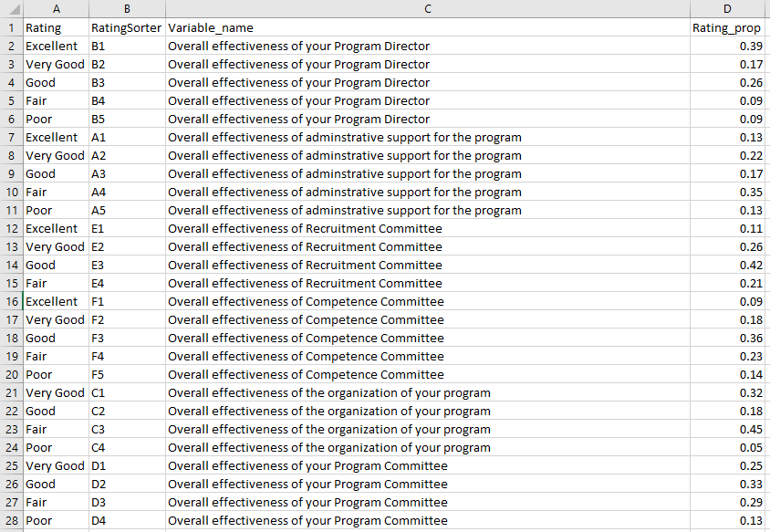This screenshot has height=532, width=770.
Task: Select column D header
Action: click(x=729, y=9)
